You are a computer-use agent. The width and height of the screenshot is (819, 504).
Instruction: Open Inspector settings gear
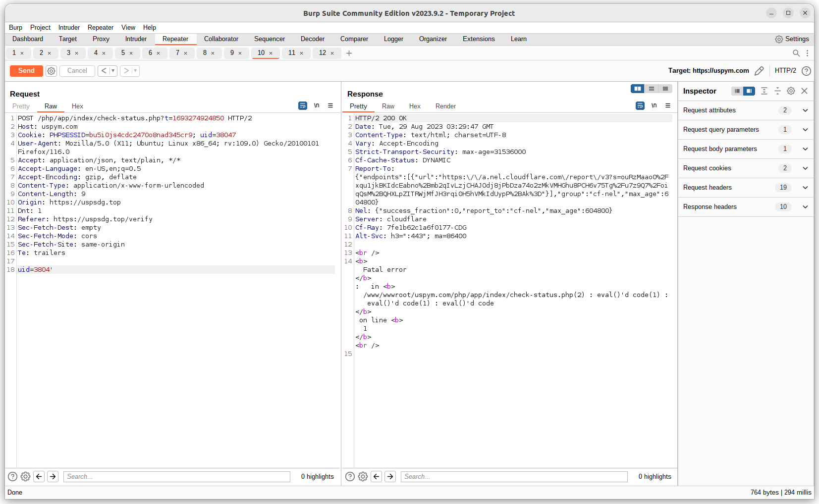[791, 91]
